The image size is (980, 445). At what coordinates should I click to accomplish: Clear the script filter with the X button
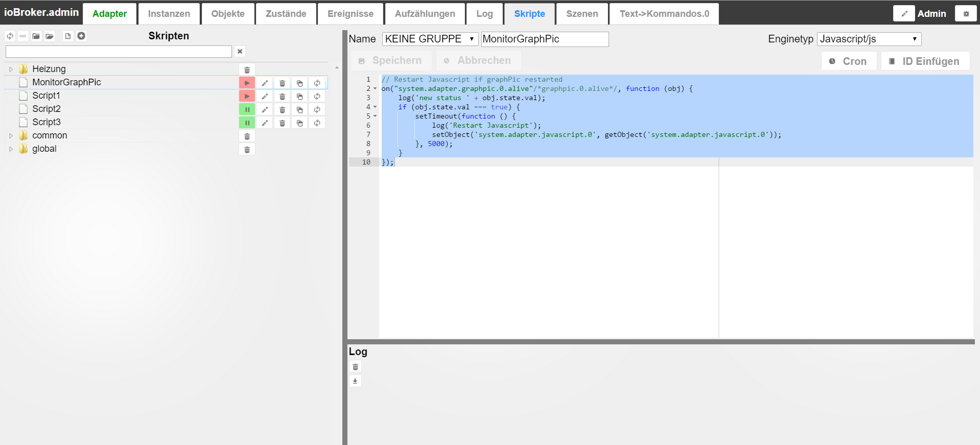(x=240, y=52)
